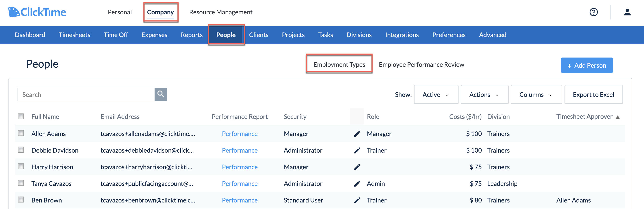Select the People menu item

pyautogui.click(x=226, y=35)
